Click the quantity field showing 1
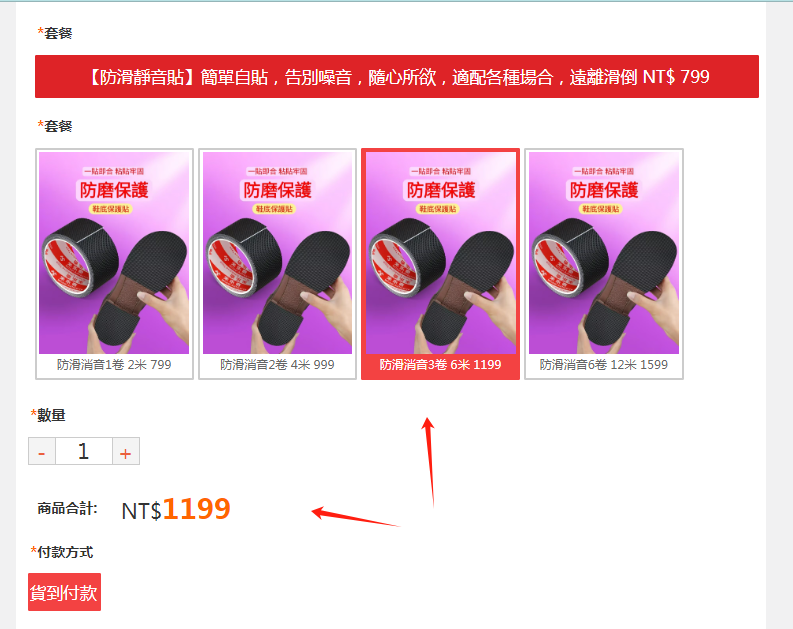This screenshot has width=793, height=629. pyautogui.click(x=83, y=451)
